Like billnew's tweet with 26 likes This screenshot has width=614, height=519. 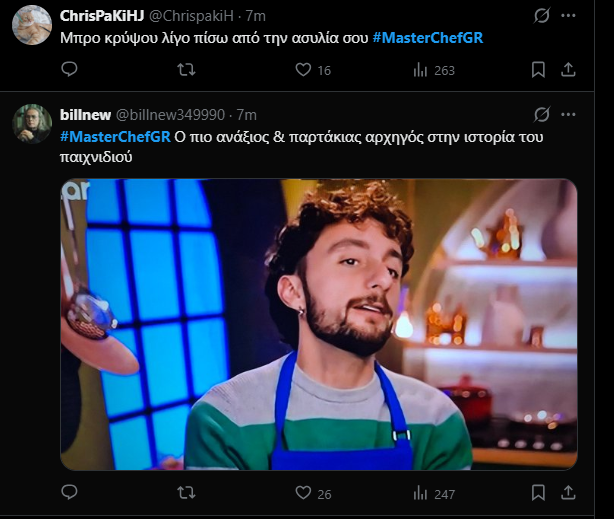pyautogui.click(x=304, y=493)
